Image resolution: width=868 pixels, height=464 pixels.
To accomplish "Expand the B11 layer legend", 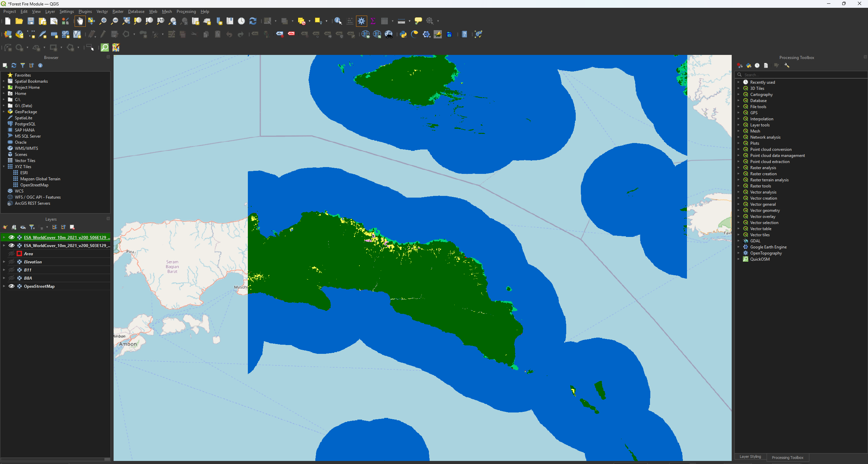I will (x=4, y=270).
